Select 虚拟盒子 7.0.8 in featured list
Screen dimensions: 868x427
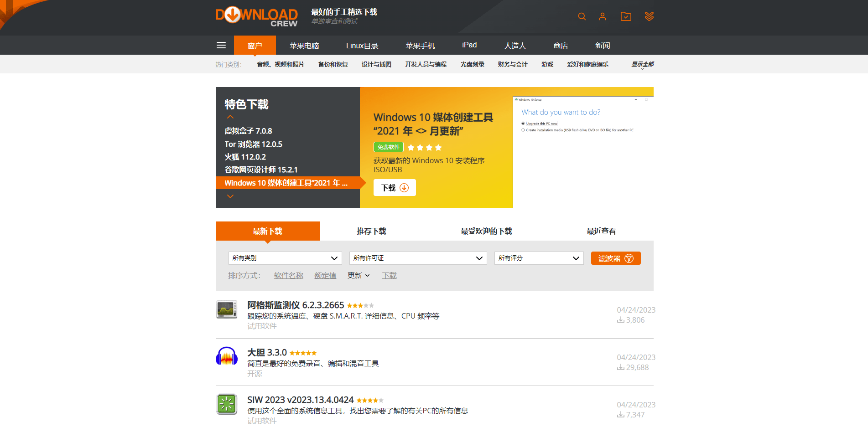[248, 131]
